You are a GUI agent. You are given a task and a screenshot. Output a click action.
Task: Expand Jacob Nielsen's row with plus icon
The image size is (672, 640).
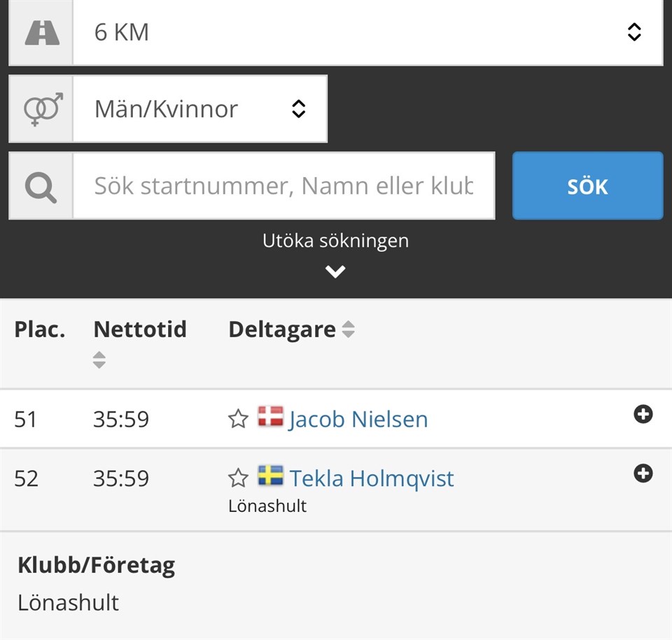[643, 415]
